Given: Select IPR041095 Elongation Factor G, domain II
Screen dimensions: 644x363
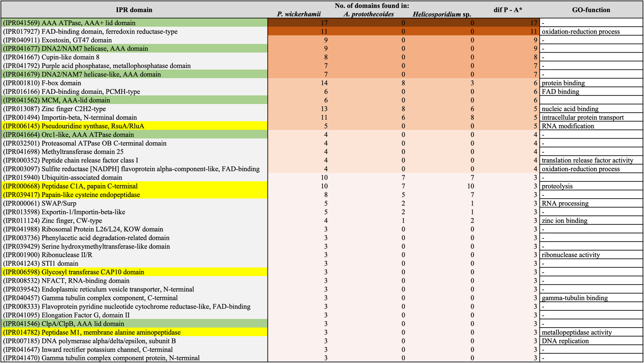Looking at the screenshot, I should click(134, 315).
